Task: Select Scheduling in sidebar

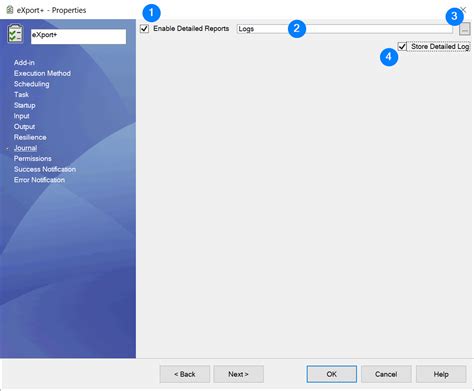Action: tap(32, 84)
